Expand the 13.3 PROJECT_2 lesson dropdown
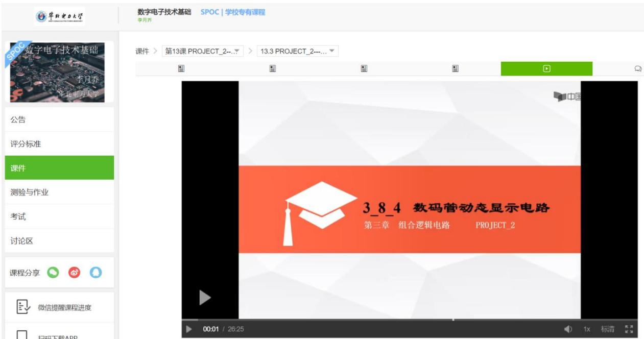The width and height of the screenshot is (644, 339). [297, 51]
